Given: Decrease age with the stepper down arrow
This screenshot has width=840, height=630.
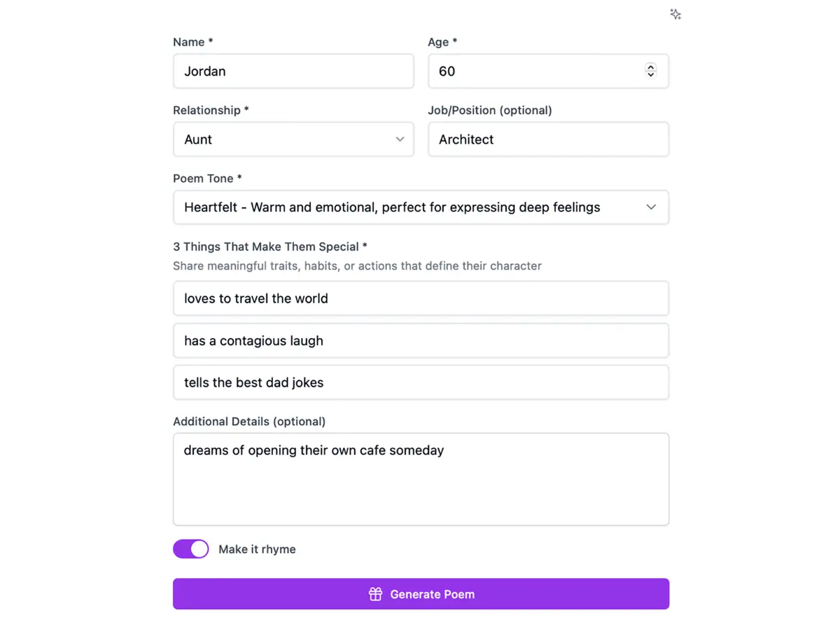Looking at the screenshot, I should tap(651, 75).
